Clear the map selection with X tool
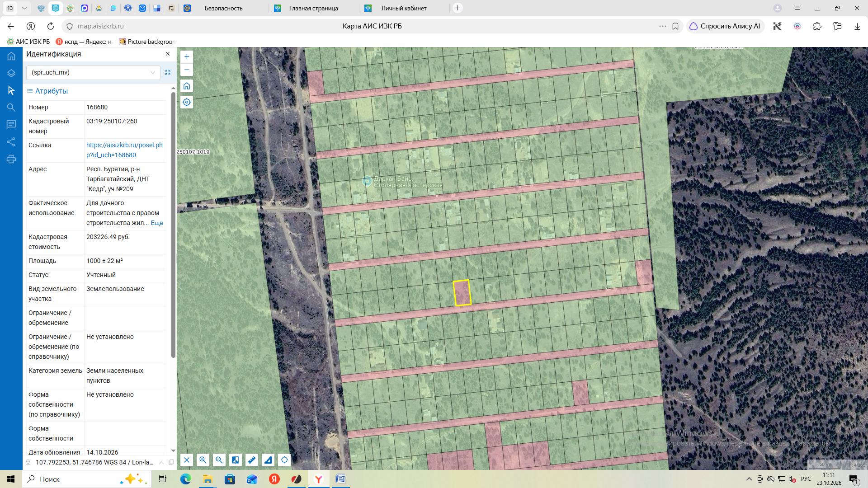The width and height of the screenshot is (868, 488). click(187, 460)
